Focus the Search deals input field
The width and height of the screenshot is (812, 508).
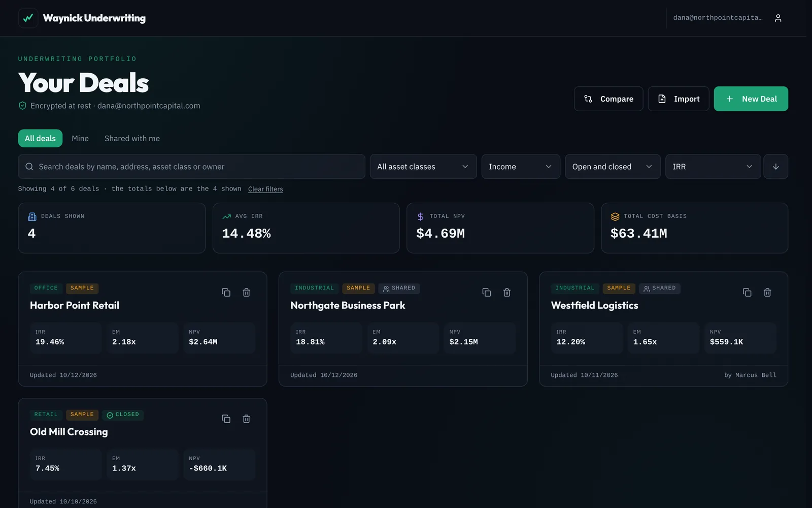click(192, 167)
